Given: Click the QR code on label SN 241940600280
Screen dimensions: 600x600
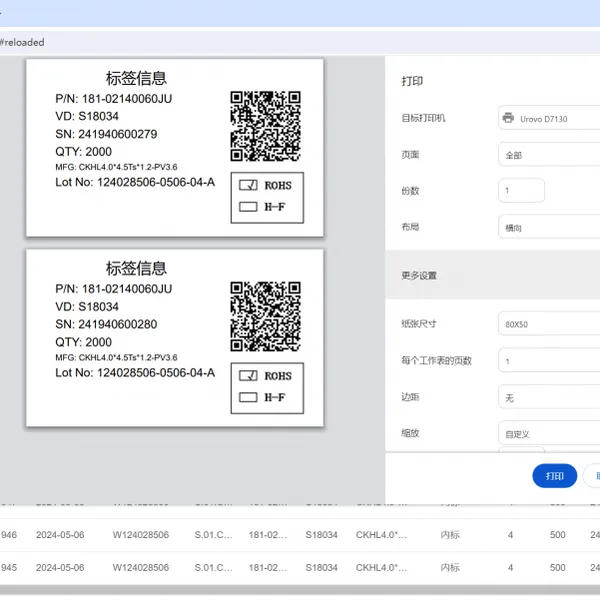Looking at the screenshot, I should 265,316.
